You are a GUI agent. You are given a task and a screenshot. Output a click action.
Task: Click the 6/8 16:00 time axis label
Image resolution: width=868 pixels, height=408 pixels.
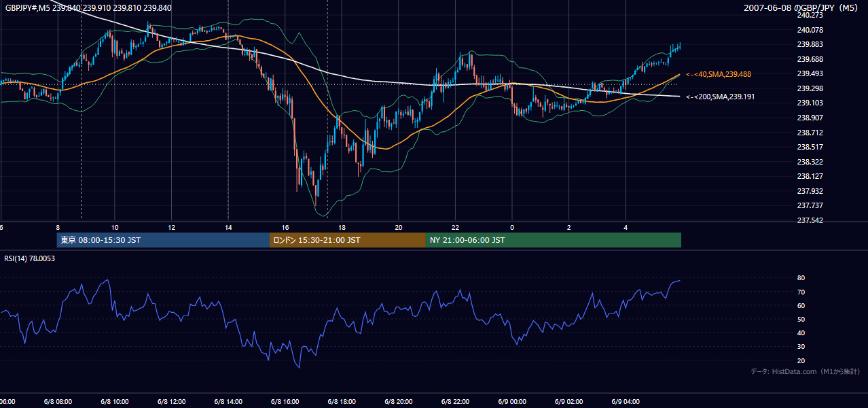click(285, 402)
